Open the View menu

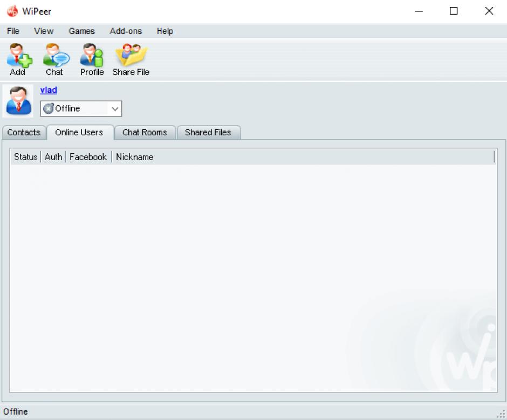point(44,31)
